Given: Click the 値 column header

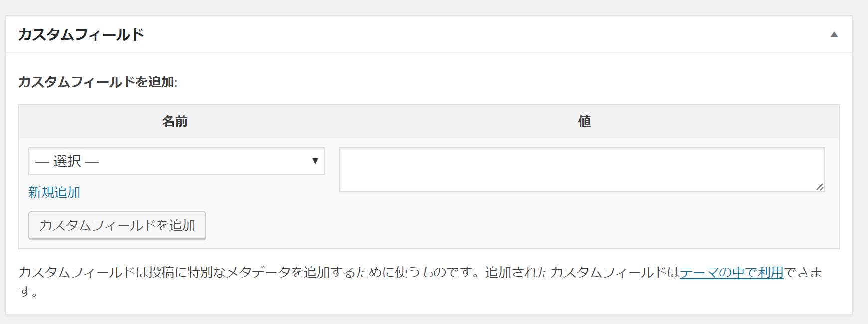Looking at the screenshot, I should pos(584,121).
